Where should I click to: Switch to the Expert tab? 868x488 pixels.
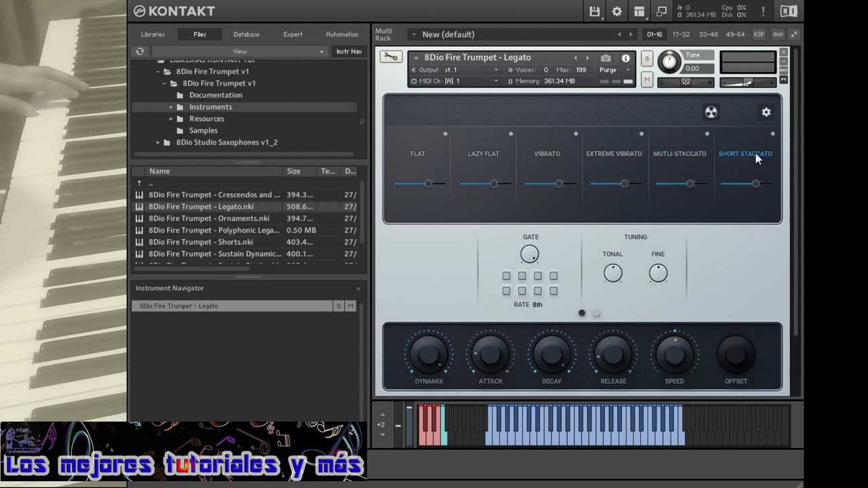(x=293, y=35)
